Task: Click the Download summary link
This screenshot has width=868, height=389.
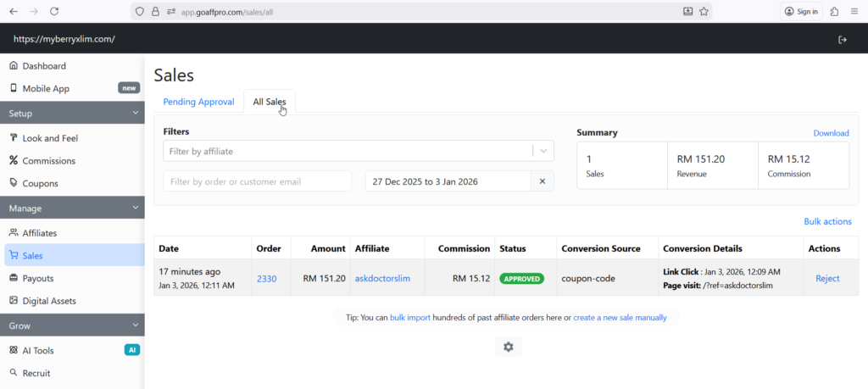Action: pos(831,133)
